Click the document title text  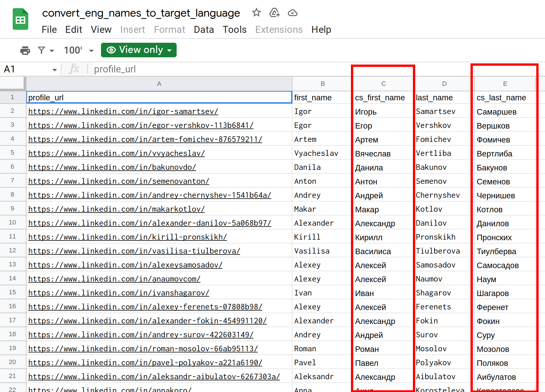(x=141, y=13)
